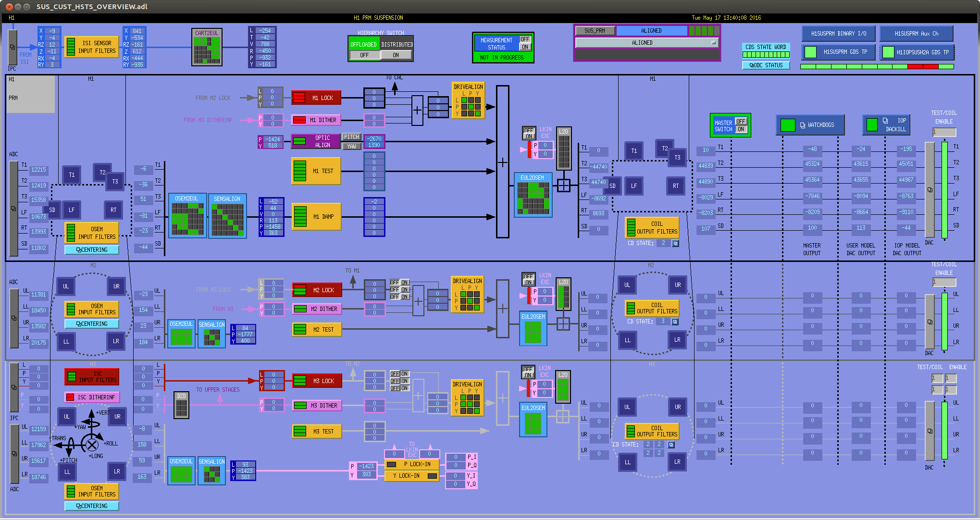The image size is (980, 520).
Task: Set hierarchy switch to OFF
Action: 364,55
